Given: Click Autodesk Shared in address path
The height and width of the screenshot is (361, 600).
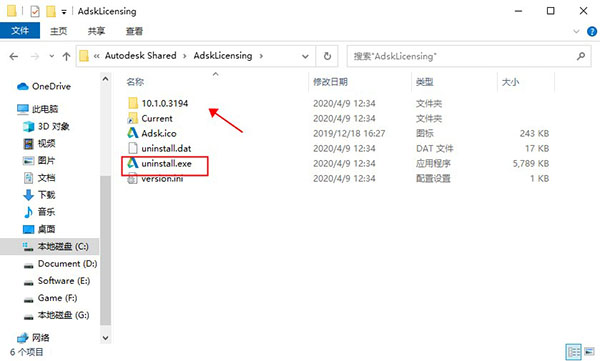Looking at the screenshot, I should pyautogui.click(x=140, y=56).
